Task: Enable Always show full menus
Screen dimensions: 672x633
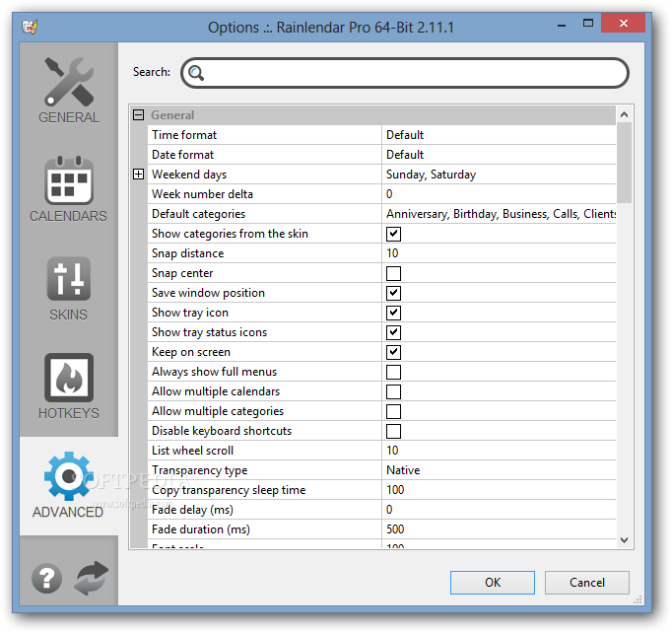Action: pos(393,373)
